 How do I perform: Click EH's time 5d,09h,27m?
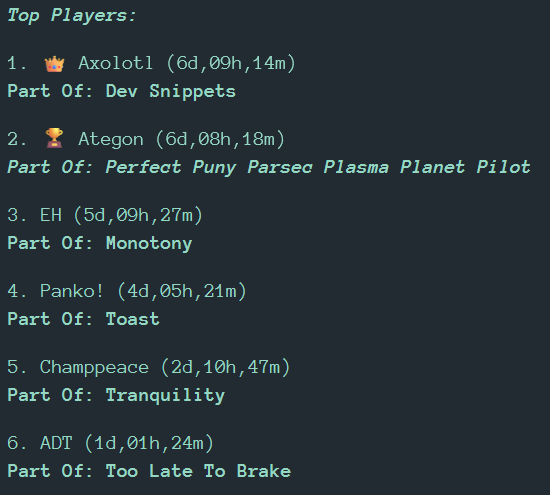138,215
